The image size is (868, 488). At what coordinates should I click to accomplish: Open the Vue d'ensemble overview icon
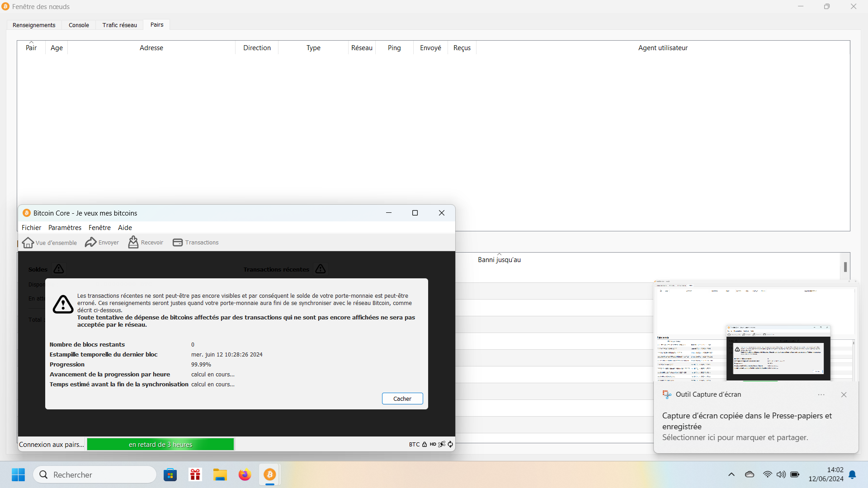(x=28, y=243)
